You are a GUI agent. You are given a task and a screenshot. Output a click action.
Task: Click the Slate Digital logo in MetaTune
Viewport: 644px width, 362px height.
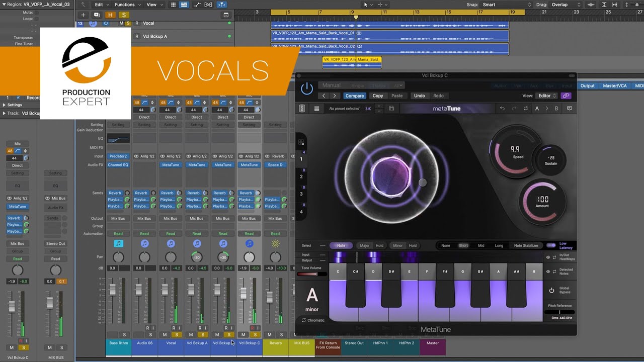coord(302,109)
